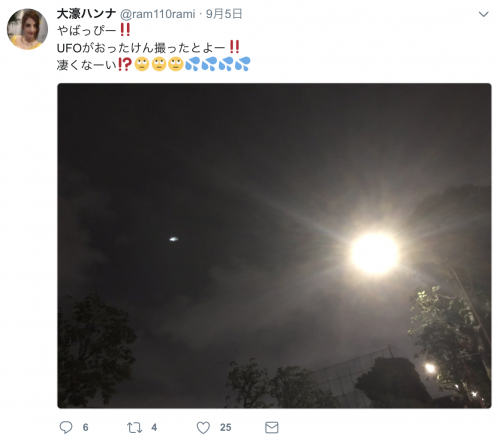This screenshot has width=500, height=442.
Task: Open the @ram110rami handle link
Action: pos(157,14)
